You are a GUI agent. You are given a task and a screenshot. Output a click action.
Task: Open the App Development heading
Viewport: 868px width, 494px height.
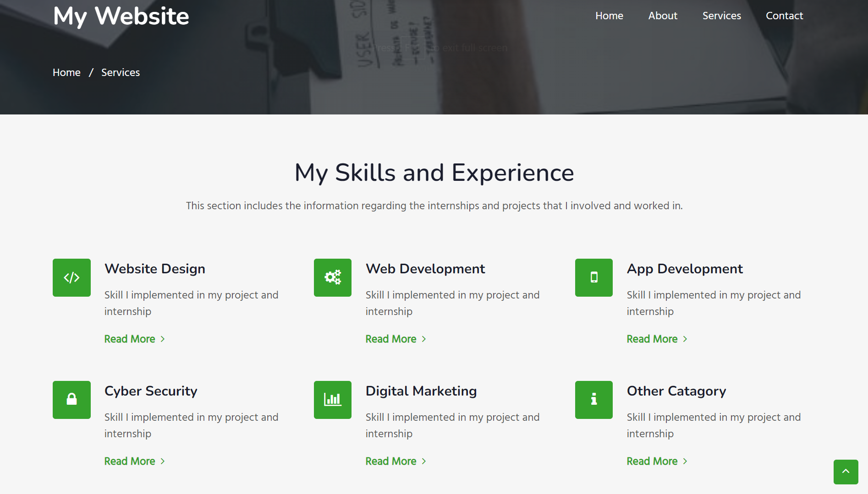(x=685, y=269)
